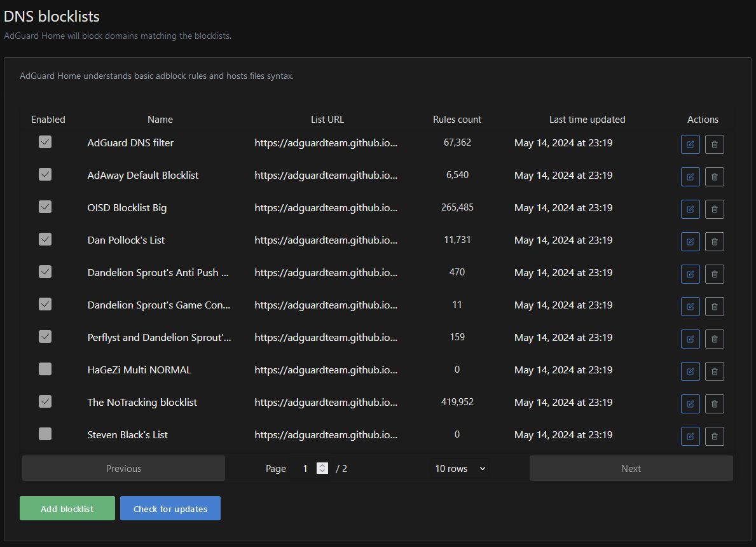Click the rules count 11,731
This screenshot has width=756, height=547.
pyautogui.click(x=457, y=240)
